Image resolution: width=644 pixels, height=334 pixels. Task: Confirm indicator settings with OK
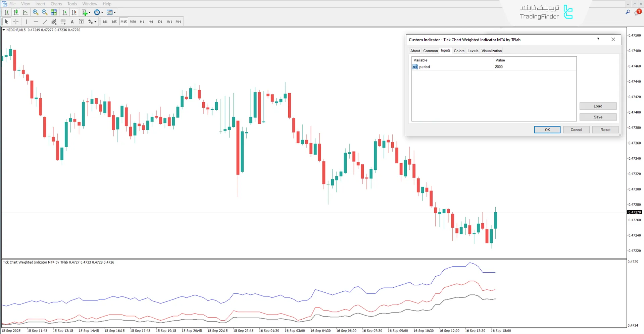point(547,130)
